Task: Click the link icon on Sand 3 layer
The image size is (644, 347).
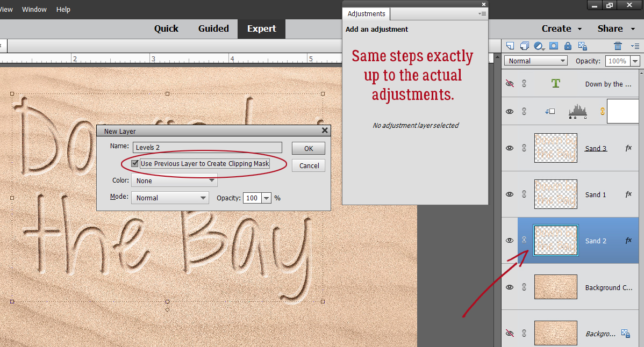Action: pyautogui.click(x=524, y=148)
